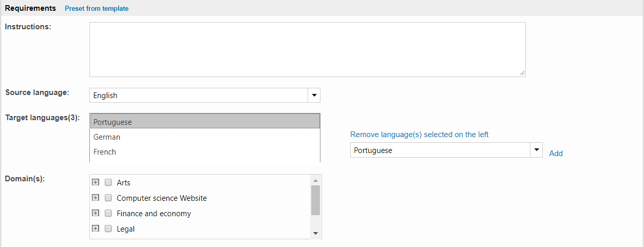
Task: Check the Arts domain checkbox
Action: tap(108, 182)
